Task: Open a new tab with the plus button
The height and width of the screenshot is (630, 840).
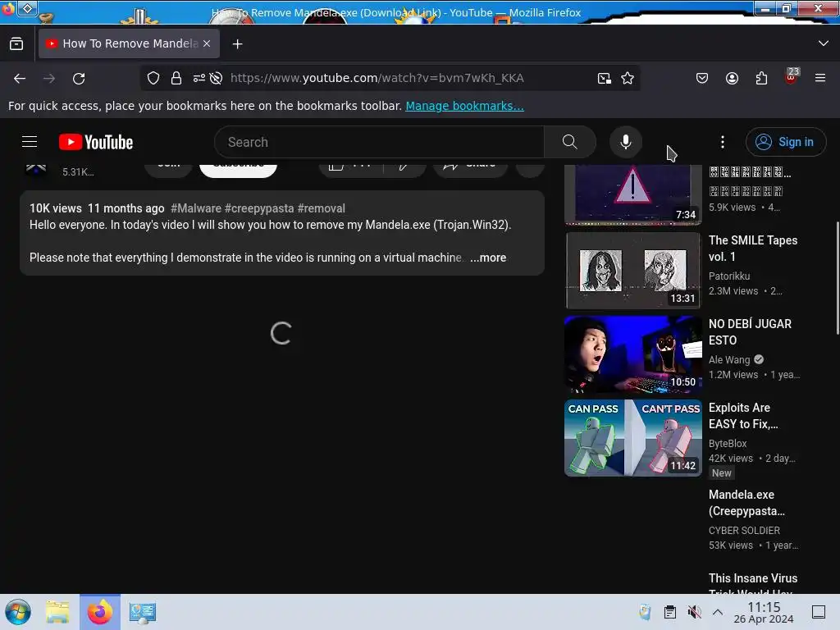Action: 237,44
